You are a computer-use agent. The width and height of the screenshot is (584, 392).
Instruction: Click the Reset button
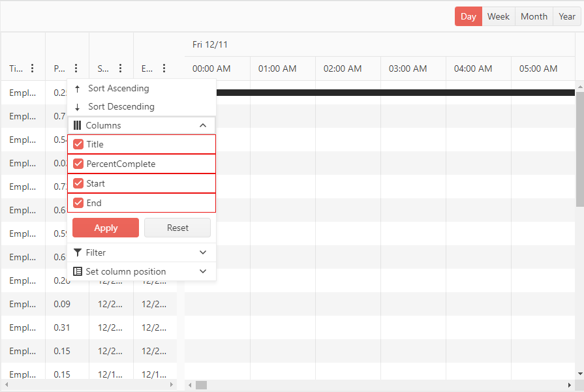[x=177, y=228]
